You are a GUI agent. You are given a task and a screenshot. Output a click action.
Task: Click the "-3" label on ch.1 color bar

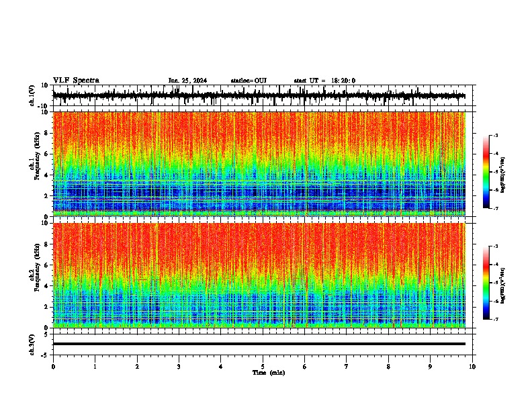pos(495,135)
